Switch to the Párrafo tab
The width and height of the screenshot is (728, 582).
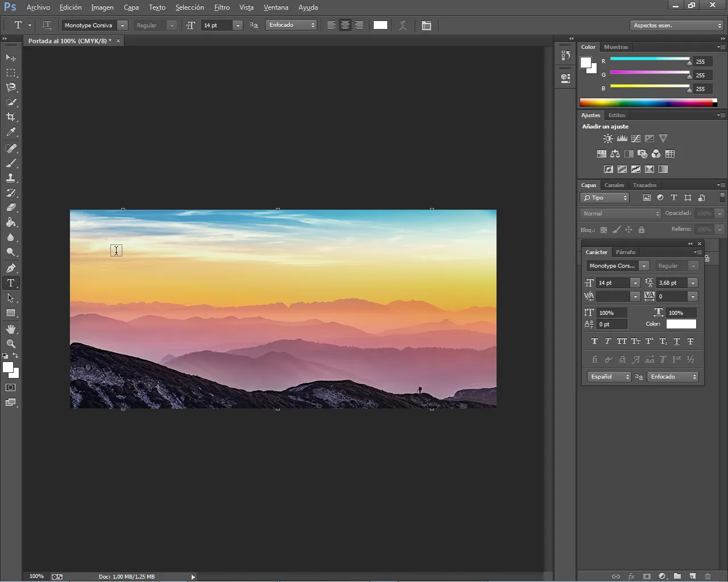pyautogui.click(x=626, y=252)
